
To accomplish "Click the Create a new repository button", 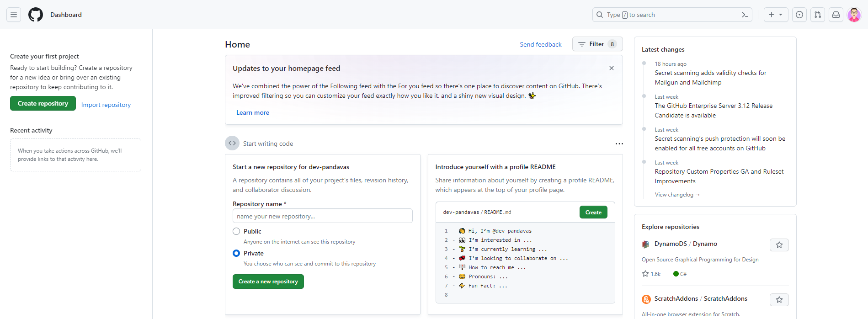I will coord(268,282).
